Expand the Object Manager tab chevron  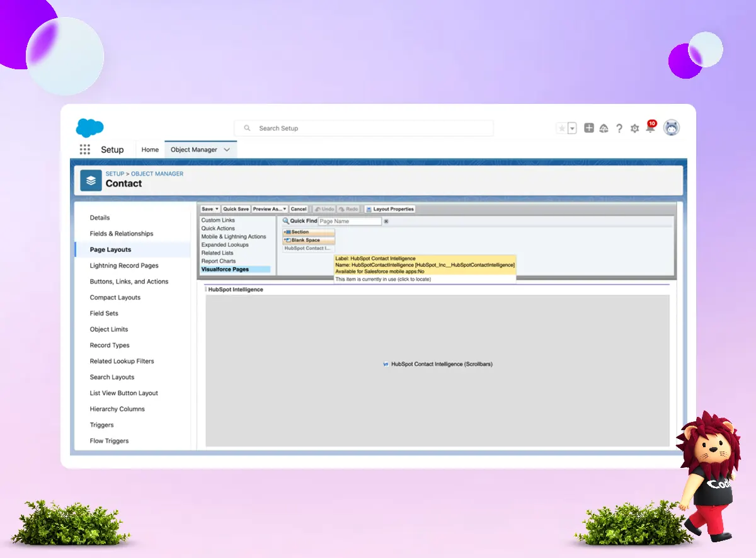[x=227, y=150]
